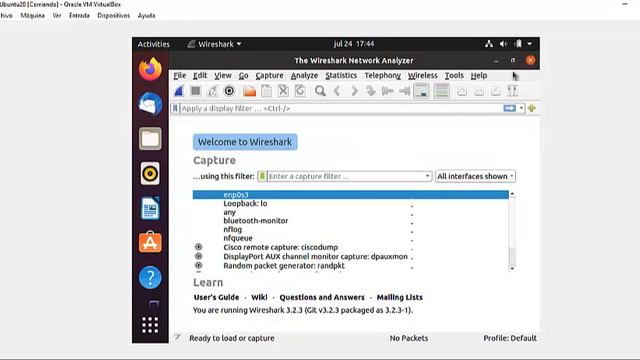Go back in packet history
Screen dimensions: 640x360
pos(337,91)
